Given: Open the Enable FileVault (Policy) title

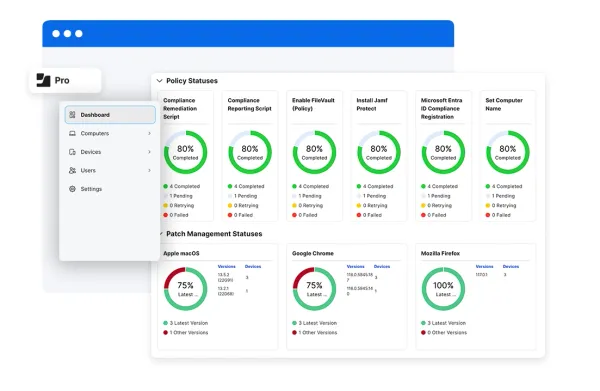Looking at the screenshot, I should click(x=313, y=104).
